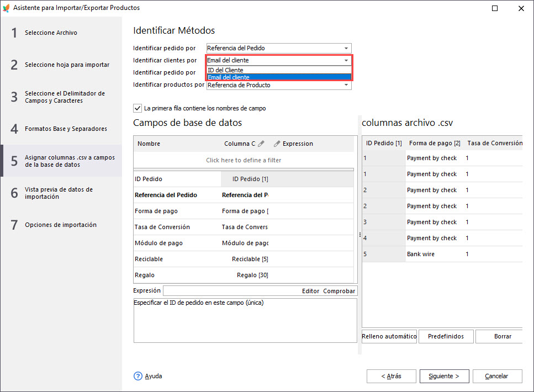Click the Atrás button
The width and height of the screenshot is (534, 392).
392,376
